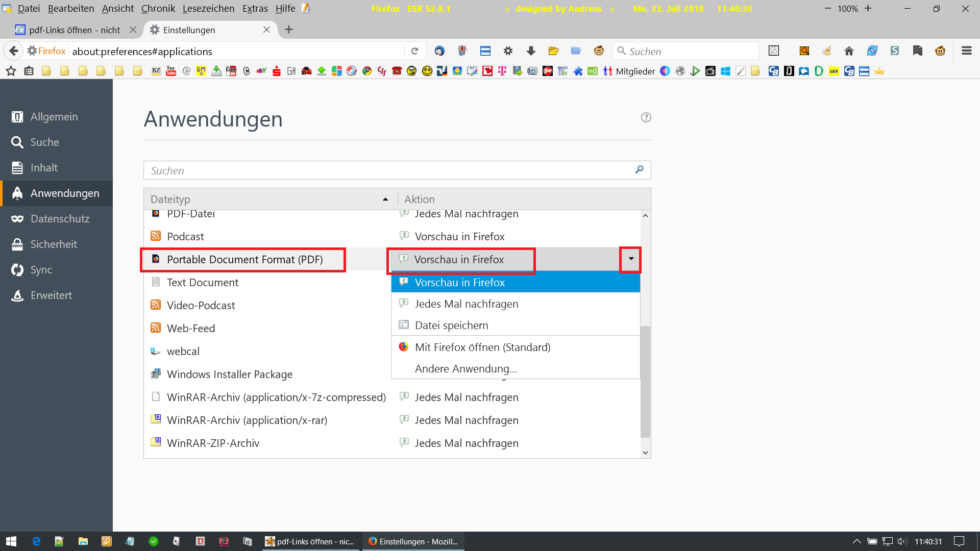
Task: Click the YouTube bookmark icon
Action: pos(171,71)
